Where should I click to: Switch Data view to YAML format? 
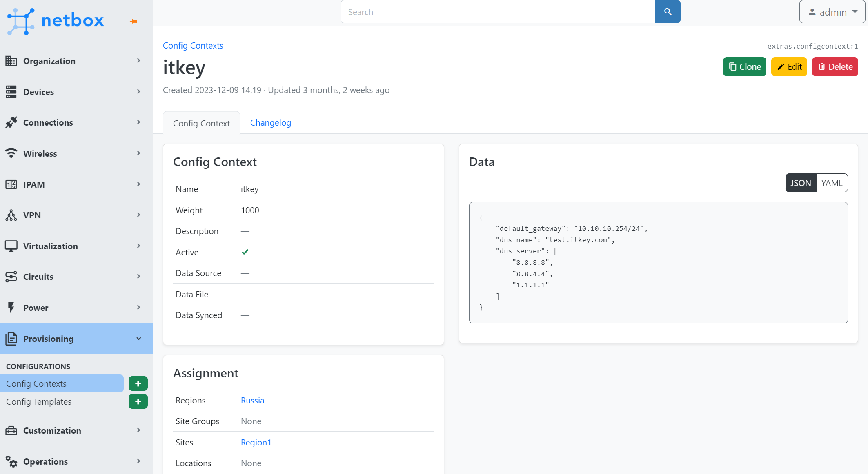pos(832,183)
